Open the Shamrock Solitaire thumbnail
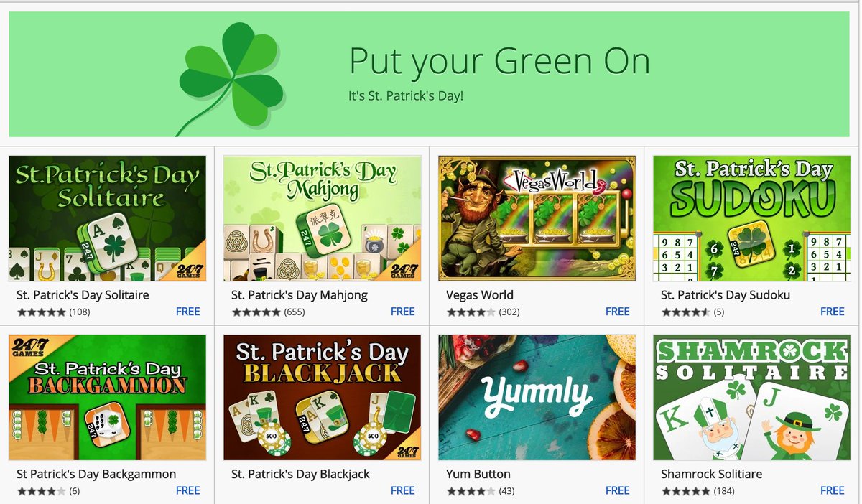 pos(751,397)
